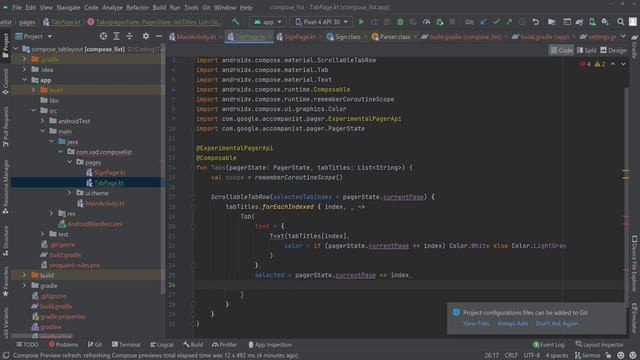640x360 pixels.
Task: Collapse the pages package
Action: pos(69,162)
